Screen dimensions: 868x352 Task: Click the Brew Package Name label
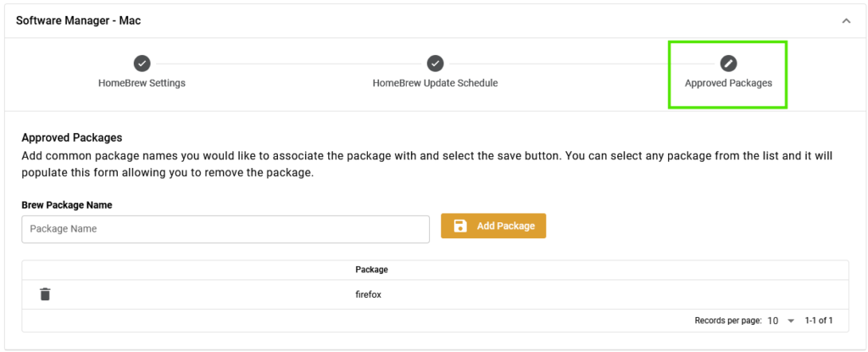[67, 205]
